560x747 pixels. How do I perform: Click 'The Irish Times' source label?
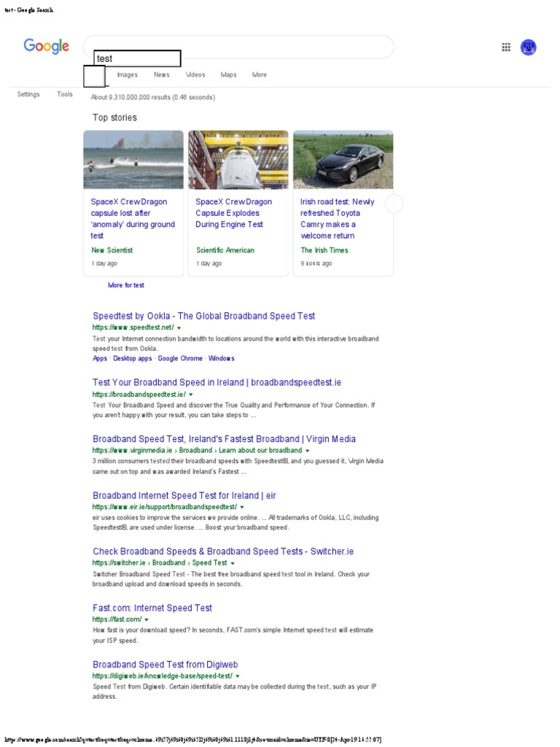[x=324, y=250]
